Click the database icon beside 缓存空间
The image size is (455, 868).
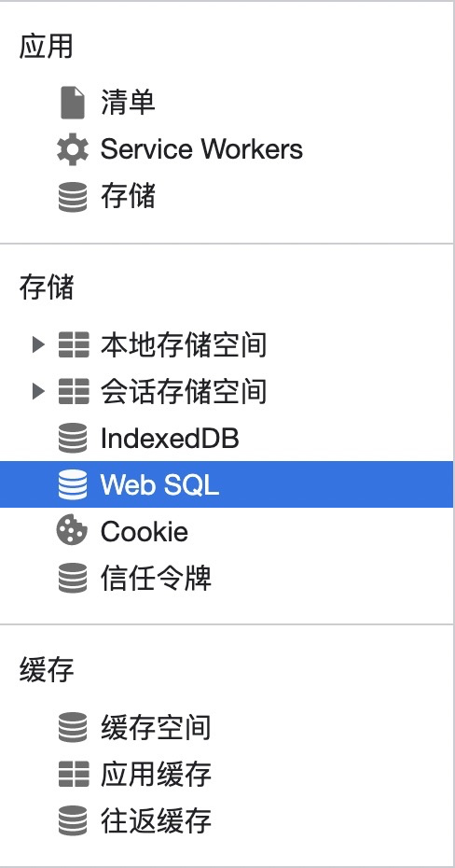73,727
